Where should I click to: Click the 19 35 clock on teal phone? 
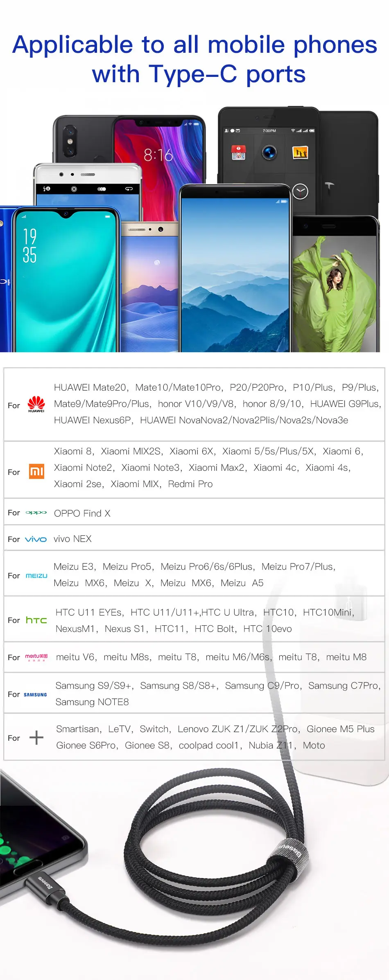(x=29, y=245)
